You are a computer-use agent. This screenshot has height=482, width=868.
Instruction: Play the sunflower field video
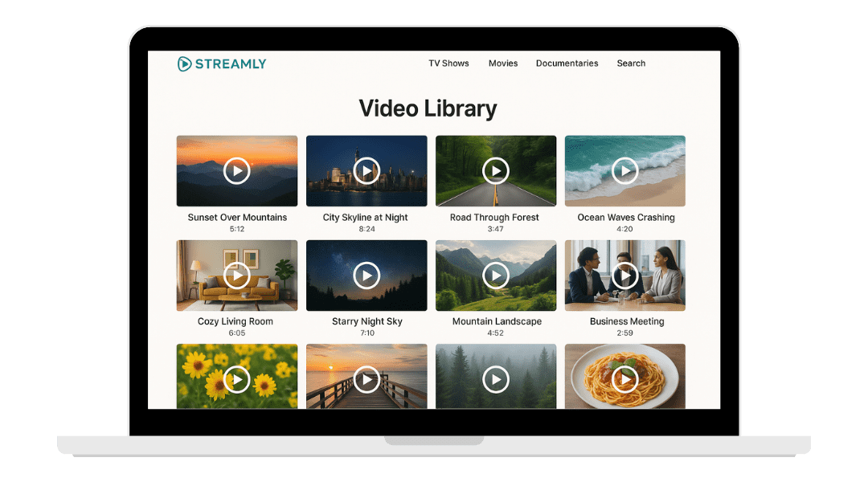[237, 379]
